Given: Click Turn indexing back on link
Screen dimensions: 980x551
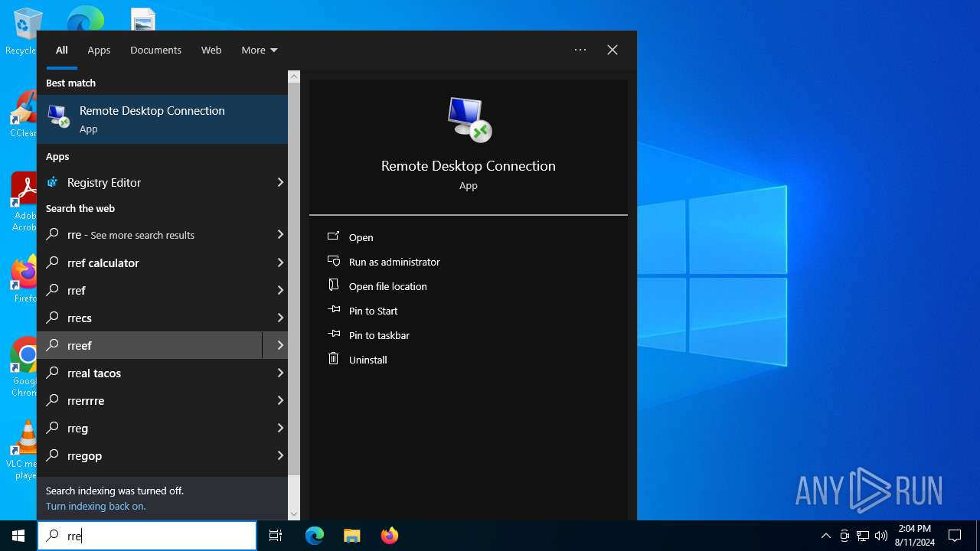Looking at the screenshot, I should (96, 506).
